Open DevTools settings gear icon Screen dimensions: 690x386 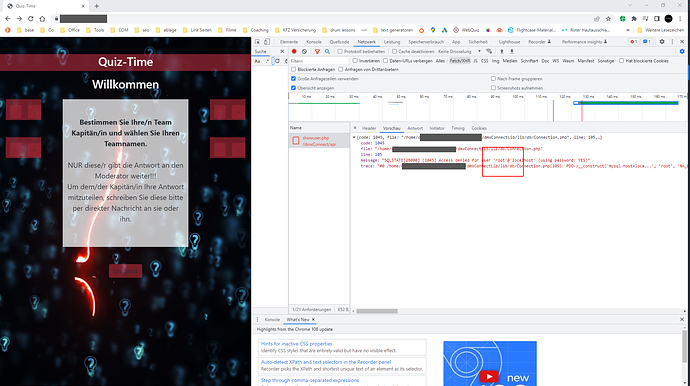pos(662,42)
